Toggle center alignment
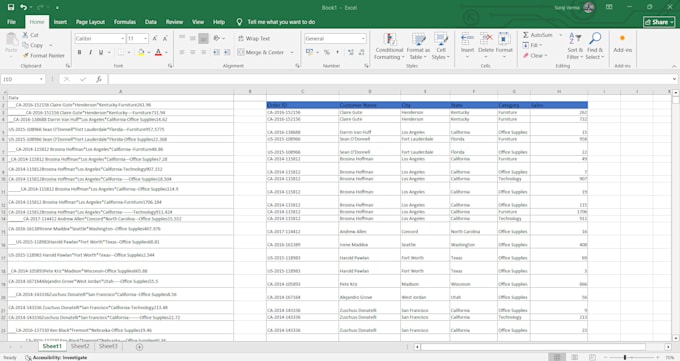 [193, 52]
